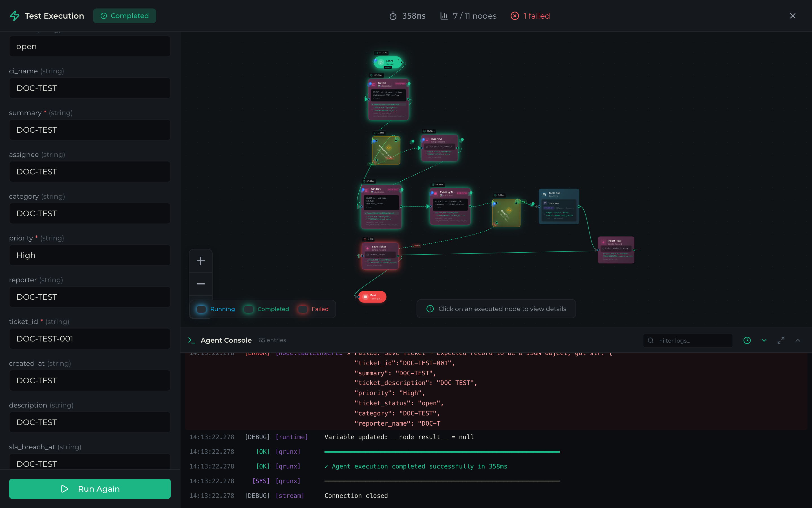
Task: Select the Get Bot node
Action: pyautogui.click(x=381, y=207)
